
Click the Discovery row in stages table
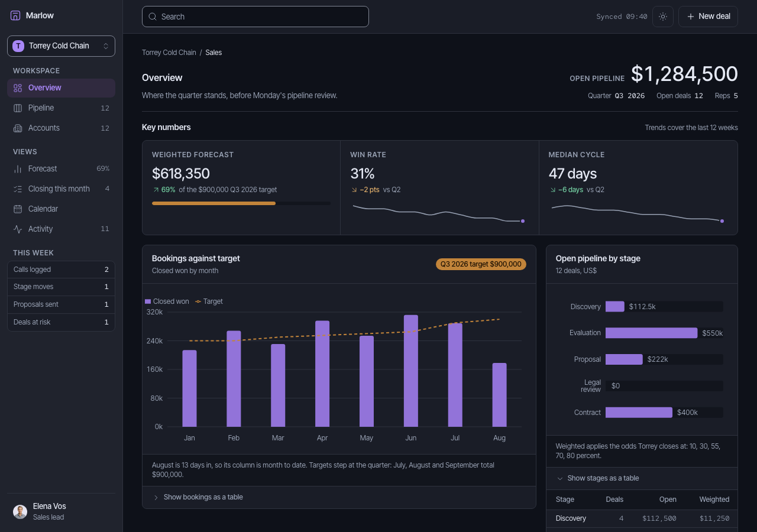[642, 518]
